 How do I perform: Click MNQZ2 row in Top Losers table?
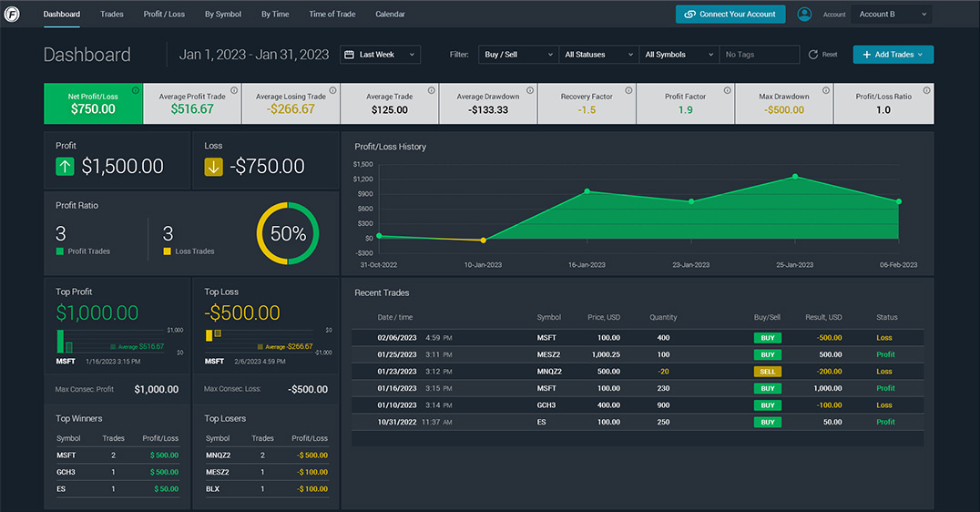pyautogui.click(x=267, y=456)
